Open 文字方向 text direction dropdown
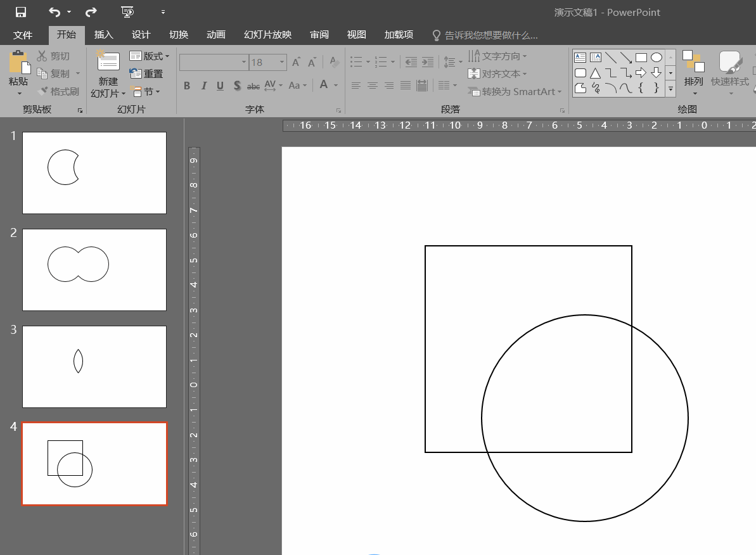 [x=497, y=56]
